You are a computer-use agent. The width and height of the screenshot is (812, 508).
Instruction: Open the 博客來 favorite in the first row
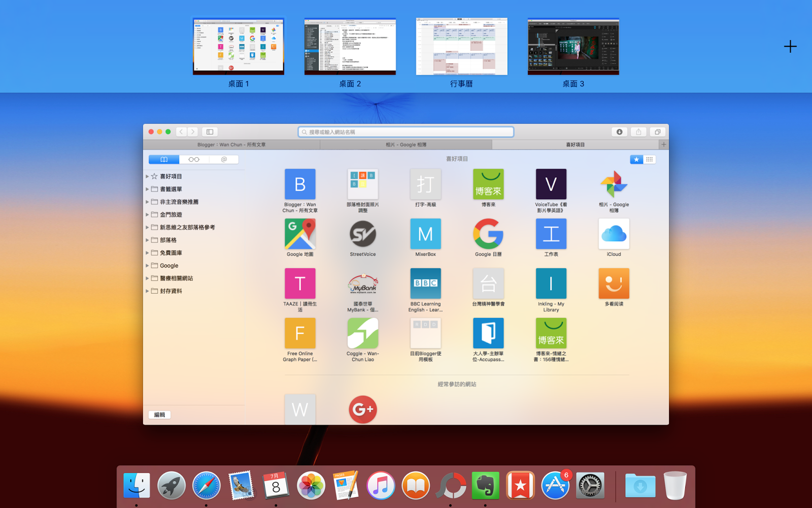tap(488, 184)
